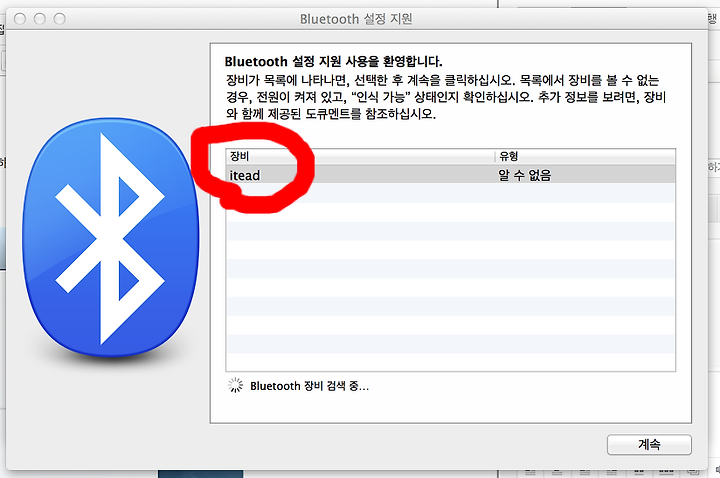Click the Bluetooth 설정 지원 title text
Image resolution: width=720 pixels, height=478 pixels.
pos(356,19)
